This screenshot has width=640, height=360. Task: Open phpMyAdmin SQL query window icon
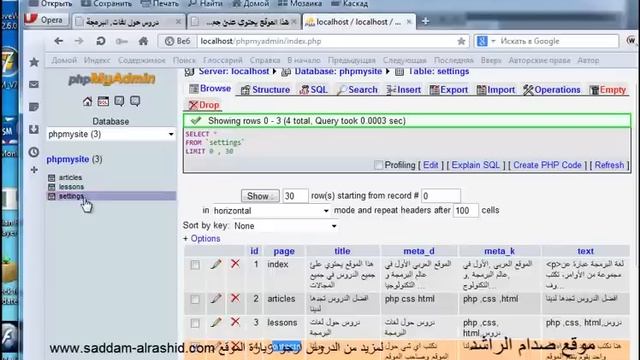(103, 101)
